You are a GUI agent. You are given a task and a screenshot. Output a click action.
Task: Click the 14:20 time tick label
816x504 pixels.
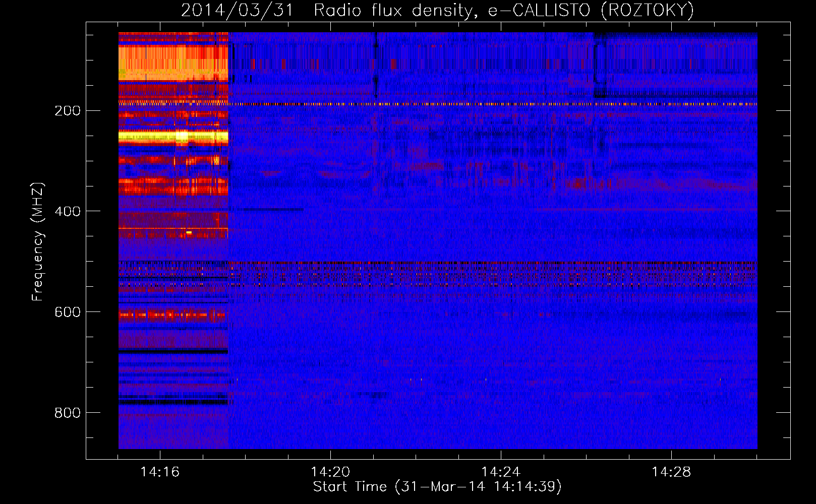(330, 472)
